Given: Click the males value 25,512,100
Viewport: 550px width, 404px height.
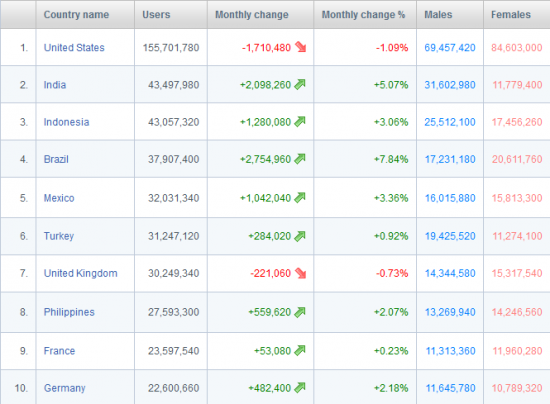Looking at the screenshot, I should pos(450,122).
